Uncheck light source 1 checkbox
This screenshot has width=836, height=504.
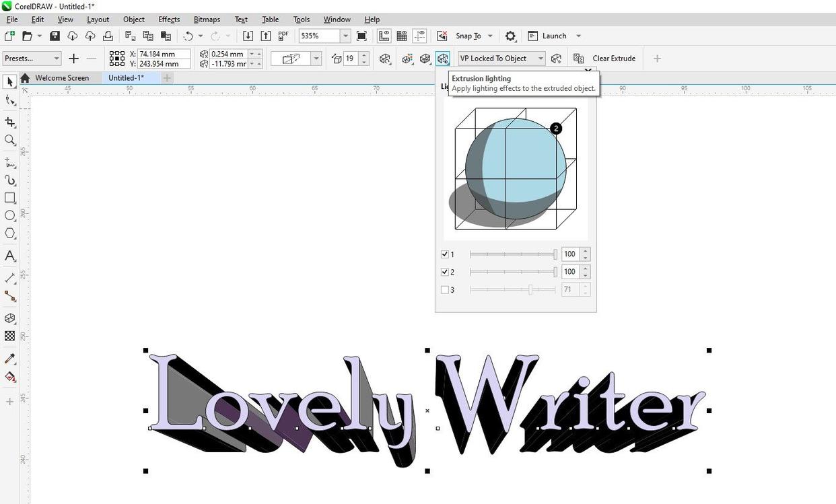(444, 254)
